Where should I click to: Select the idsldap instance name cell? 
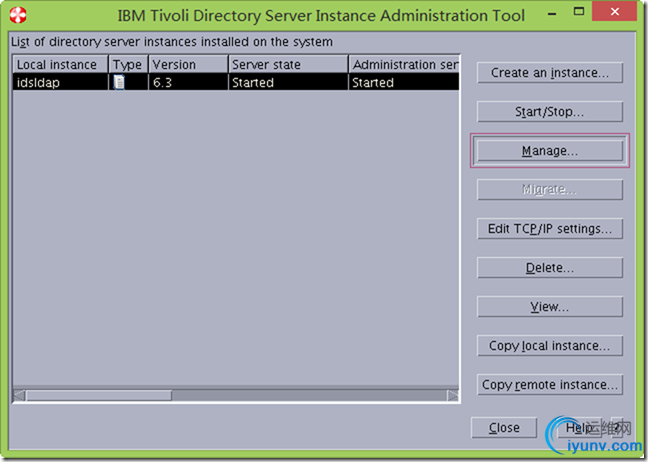(x=60, y=82)
